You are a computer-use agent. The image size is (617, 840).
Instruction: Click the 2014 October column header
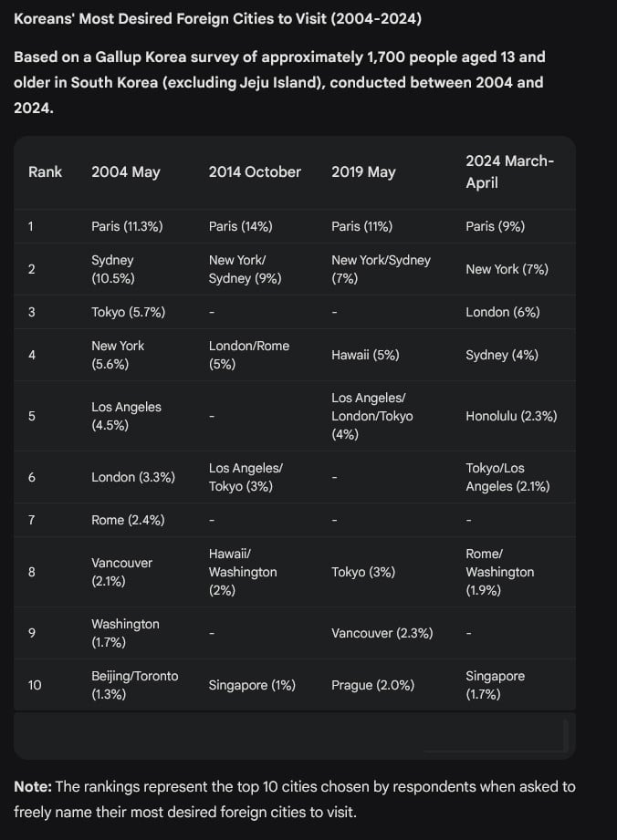coord(255,172)
